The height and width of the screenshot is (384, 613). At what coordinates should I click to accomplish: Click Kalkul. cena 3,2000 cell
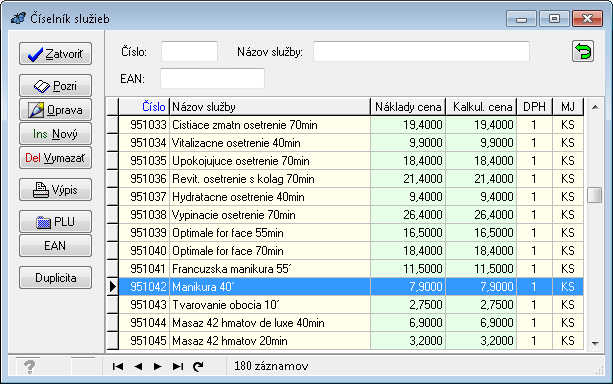[x=481, y=341]
